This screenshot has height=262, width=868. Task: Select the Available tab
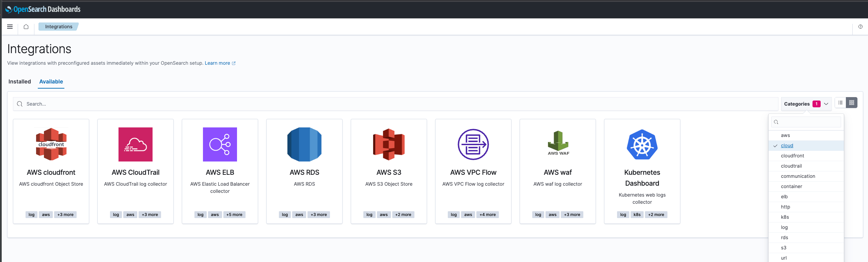pos(51,82)
